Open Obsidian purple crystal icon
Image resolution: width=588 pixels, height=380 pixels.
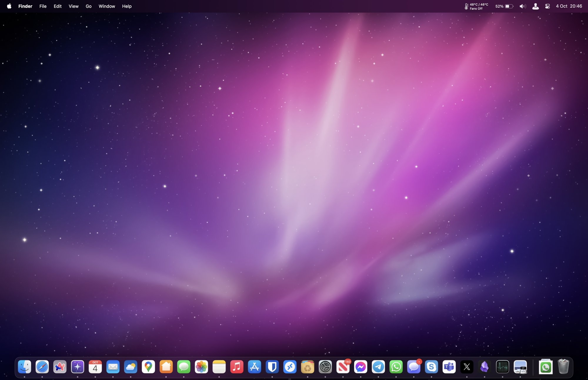pyautogui.click(x=484, y=367)
